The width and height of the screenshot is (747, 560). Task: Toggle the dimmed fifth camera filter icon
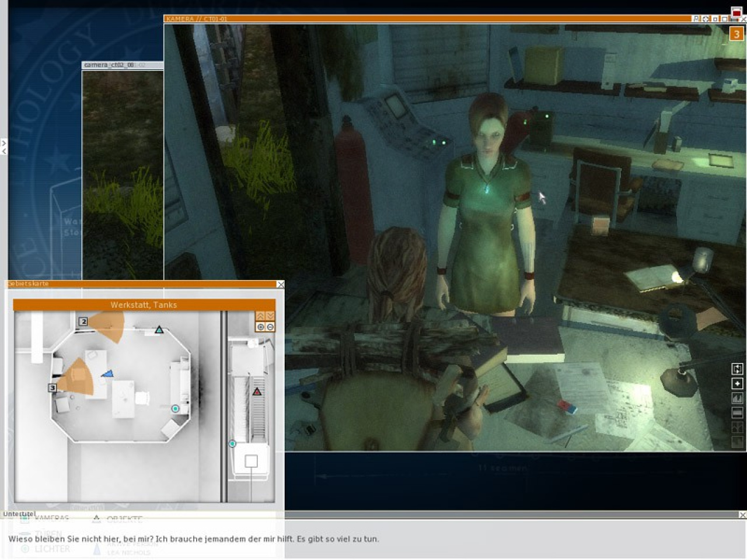[737, 427]
